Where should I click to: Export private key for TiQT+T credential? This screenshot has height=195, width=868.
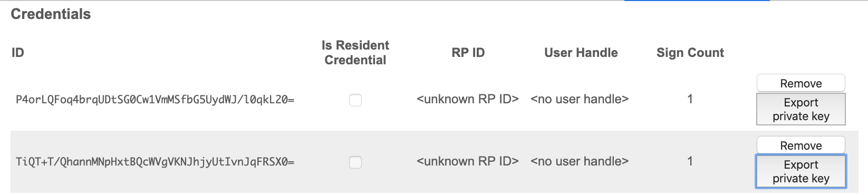pos(801,171)
